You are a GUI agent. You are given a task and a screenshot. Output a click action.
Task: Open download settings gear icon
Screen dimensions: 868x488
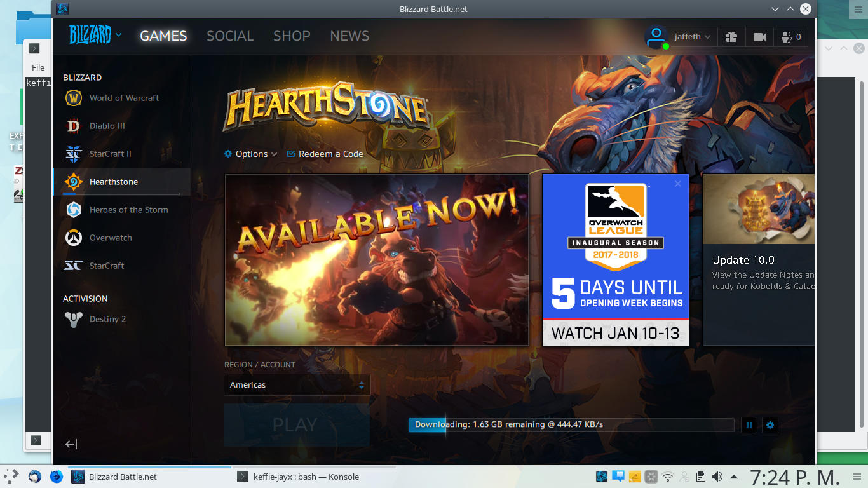click(x=770, y=425)
